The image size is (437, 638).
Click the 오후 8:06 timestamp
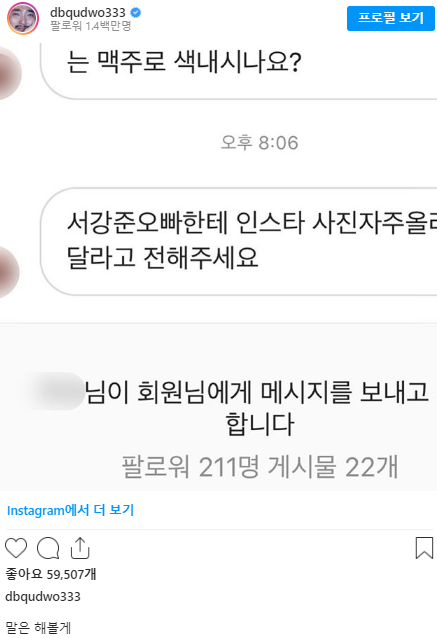260,143
